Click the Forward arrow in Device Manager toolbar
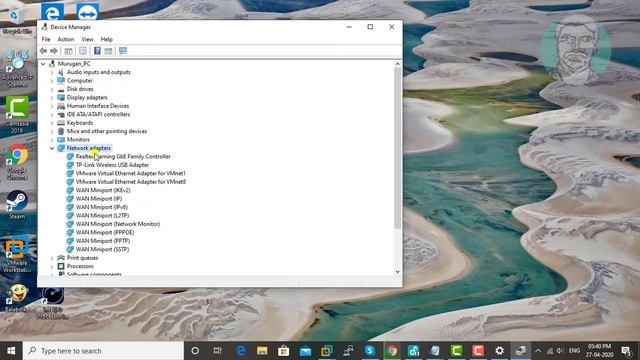The height and width of the screenshot is (360, 640). (x=53, y=51)
